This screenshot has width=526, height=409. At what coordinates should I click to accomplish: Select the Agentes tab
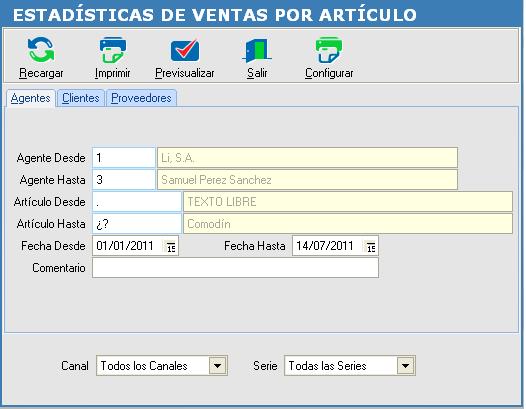point(31,98)
